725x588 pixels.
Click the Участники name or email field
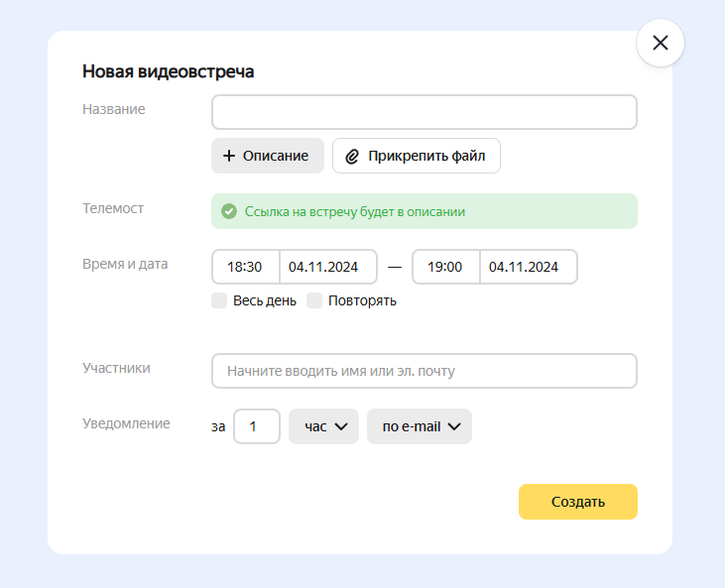pyautogui.click(x=424, y=371)
